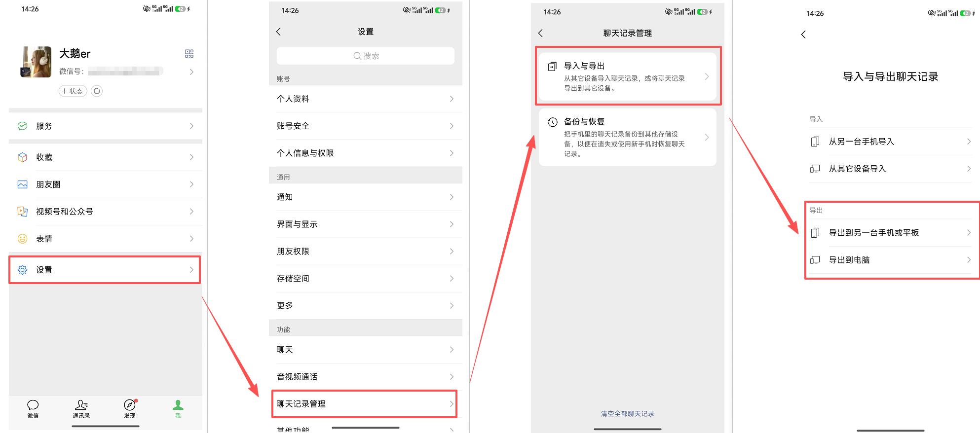The image size is (980, 433).
Task: Open 聊天记录管理 menu entry
Action: (364, 404)
